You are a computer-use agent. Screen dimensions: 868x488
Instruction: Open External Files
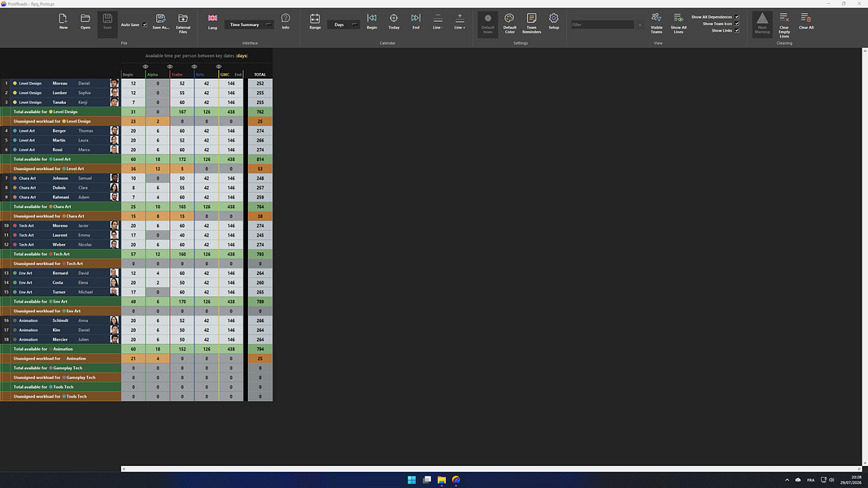coord(183,24)
